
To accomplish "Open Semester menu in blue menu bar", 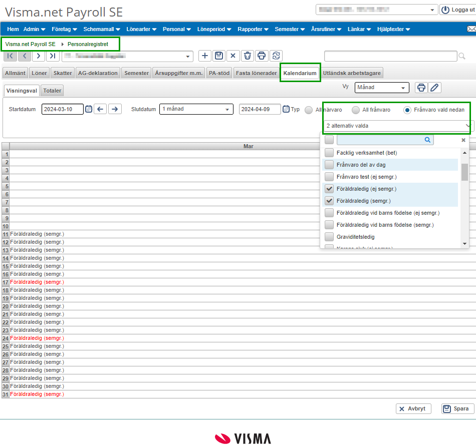I will coord(290,29).
